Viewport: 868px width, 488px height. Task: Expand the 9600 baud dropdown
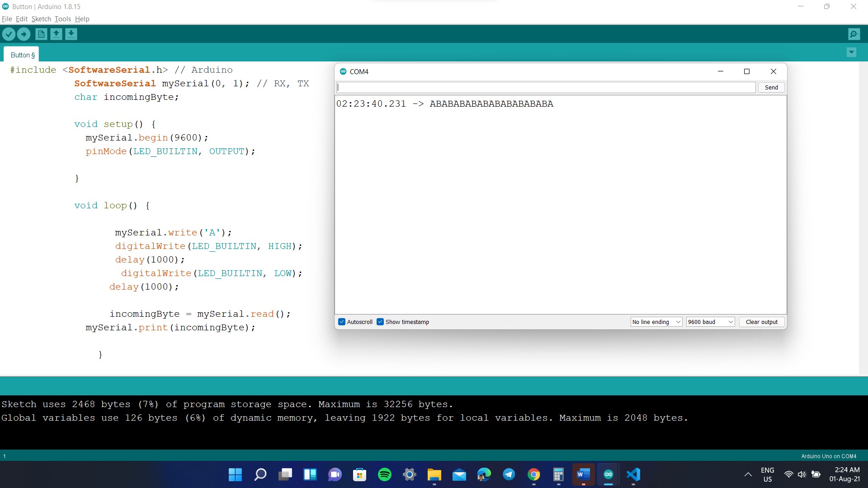[x=710, y=322]
